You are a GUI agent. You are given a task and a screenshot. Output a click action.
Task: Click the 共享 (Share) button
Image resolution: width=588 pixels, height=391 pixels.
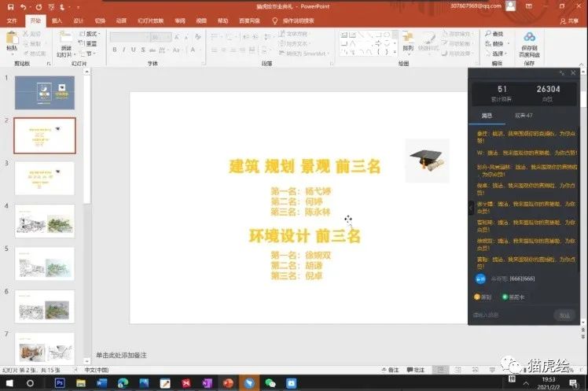click(569, 21)
